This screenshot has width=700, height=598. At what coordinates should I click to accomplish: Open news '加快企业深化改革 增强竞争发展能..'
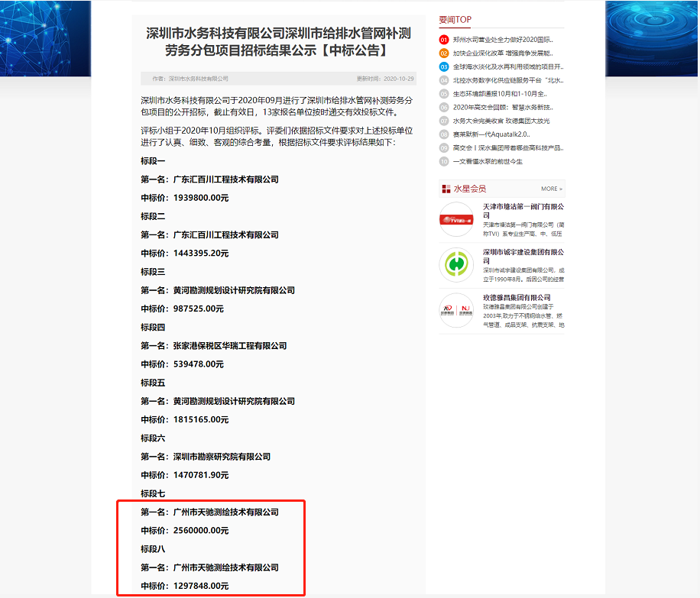click(503, 53)
